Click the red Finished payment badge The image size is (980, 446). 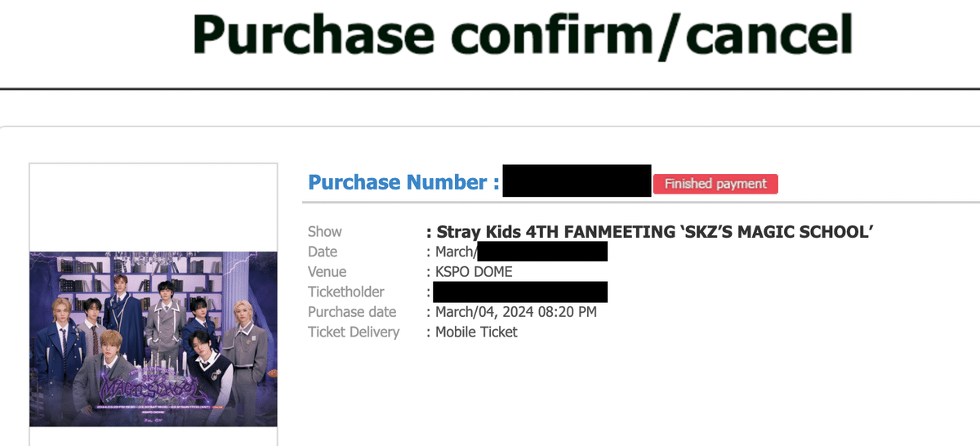coord(715,184)
